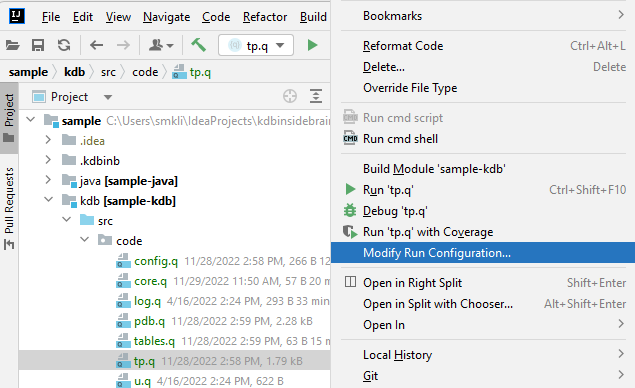The width and height of the screenshot is (635, 388).
Task: Click the expand/collapse all icon
Action: point(316,96)
